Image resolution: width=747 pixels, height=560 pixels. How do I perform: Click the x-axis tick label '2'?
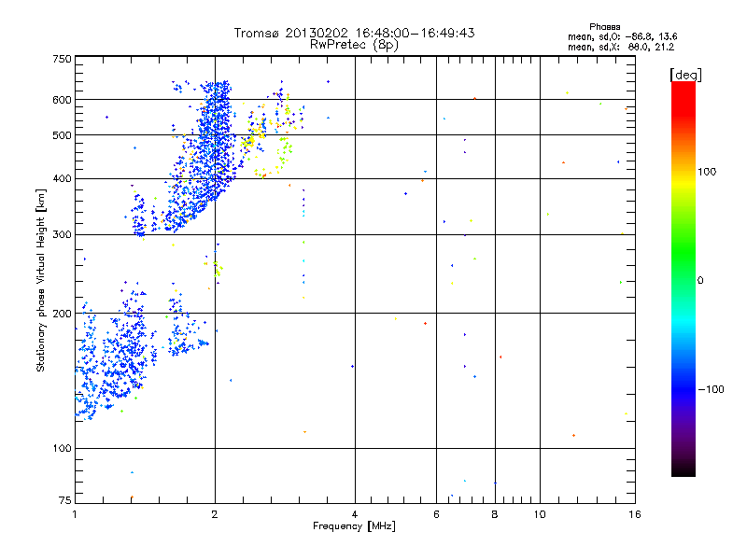(x=215, y=514)
